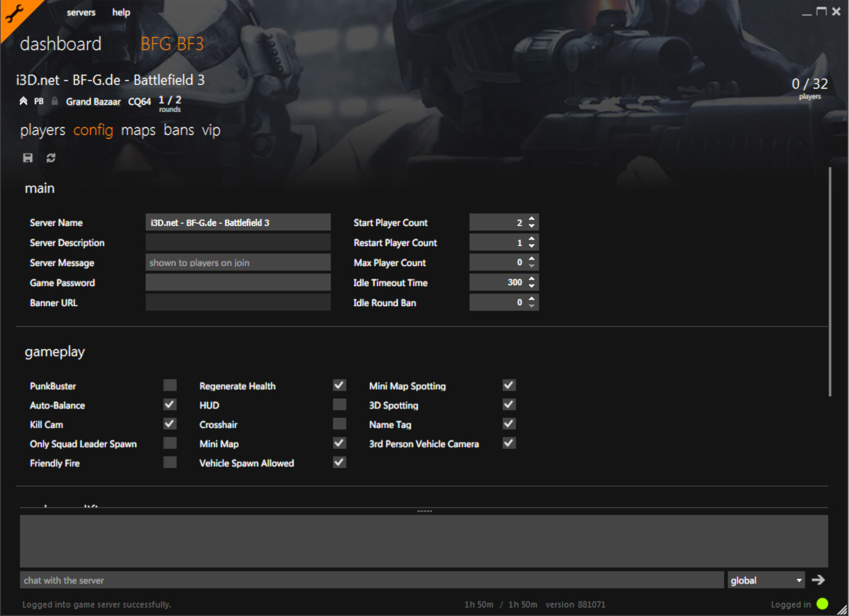Click the refresh config icon
Image resolution: width=849 pixels, height=616 pixels.
coord(51,157)
